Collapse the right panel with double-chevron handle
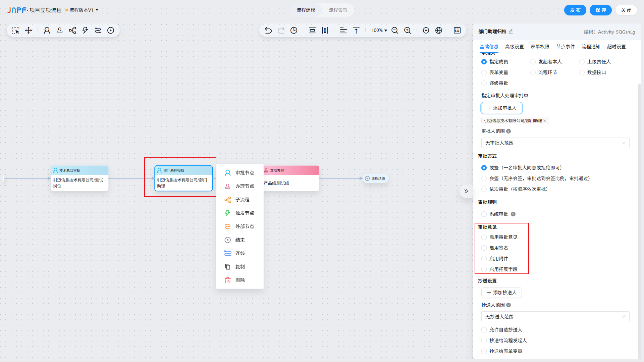The height and width of the screenshot is (362, 644). (x=466, y=191)
